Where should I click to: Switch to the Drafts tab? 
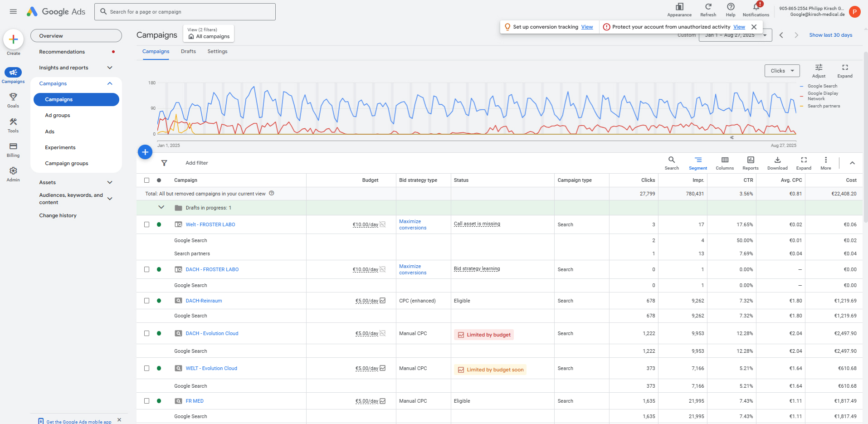pos(188,51)
